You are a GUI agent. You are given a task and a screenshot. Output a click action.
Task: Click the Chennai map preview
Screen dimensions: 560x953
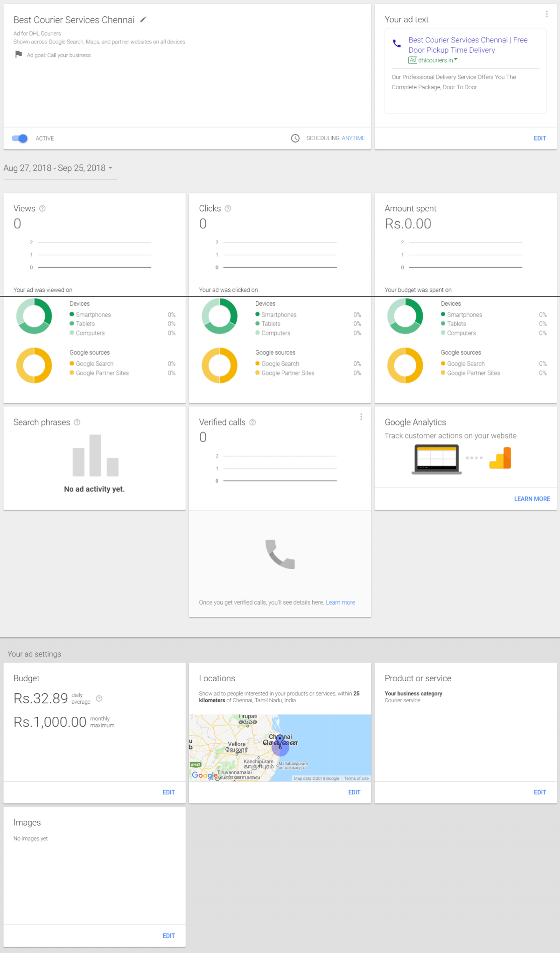point(280,748)
